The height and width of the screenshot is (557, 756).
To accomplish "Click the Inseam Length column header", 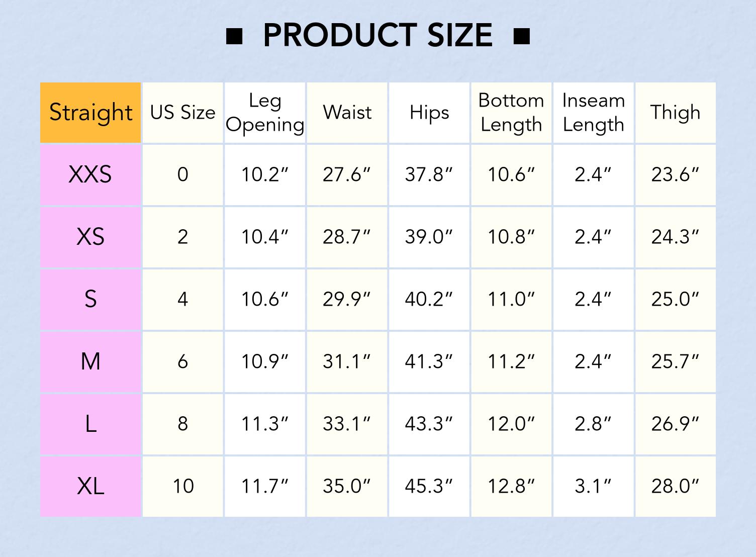I will point(593,113).
